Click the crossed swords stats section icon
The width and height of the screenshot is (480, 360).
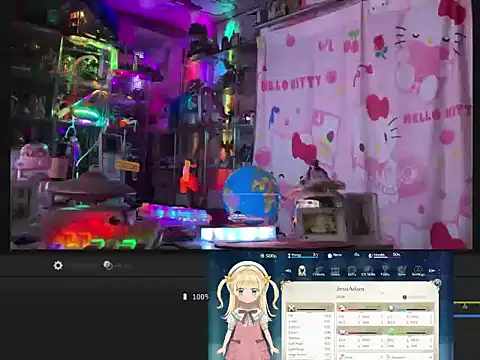(x=292, y=307)
